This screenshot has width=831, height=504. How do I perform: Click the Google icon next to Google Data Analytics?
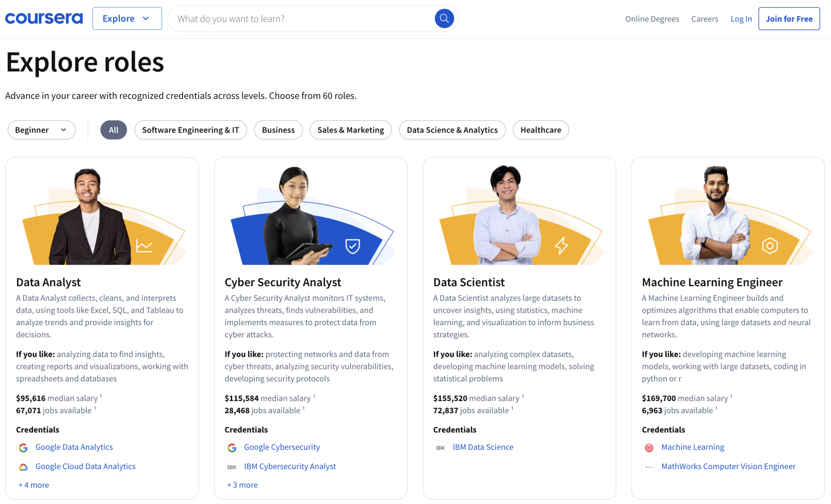coord(23,448)
